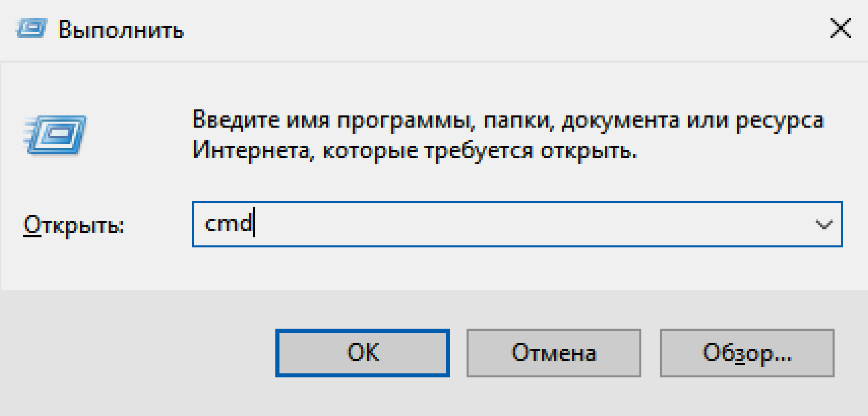Click inside the Открыть text field

point(517,224)
